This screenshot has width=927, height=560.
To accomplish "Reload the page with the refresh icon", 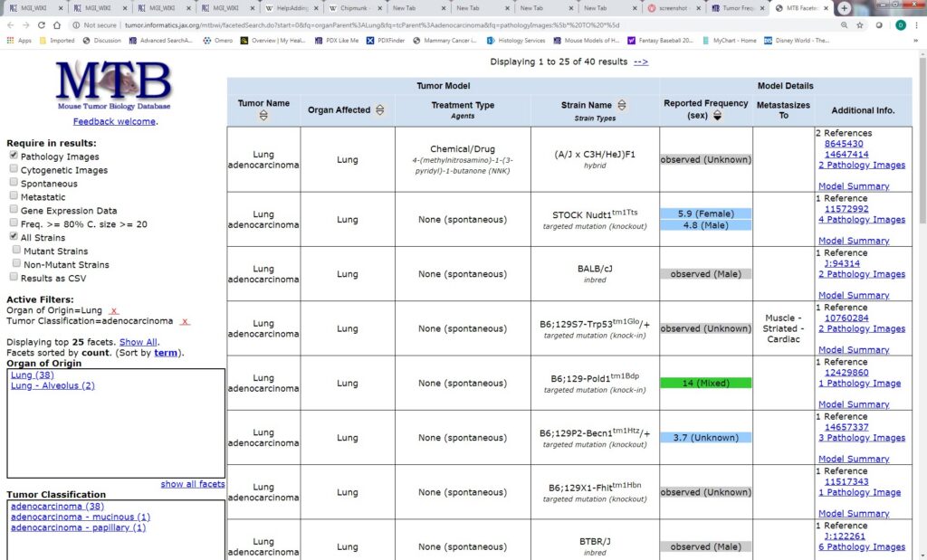I will click(x=42, y=25).
